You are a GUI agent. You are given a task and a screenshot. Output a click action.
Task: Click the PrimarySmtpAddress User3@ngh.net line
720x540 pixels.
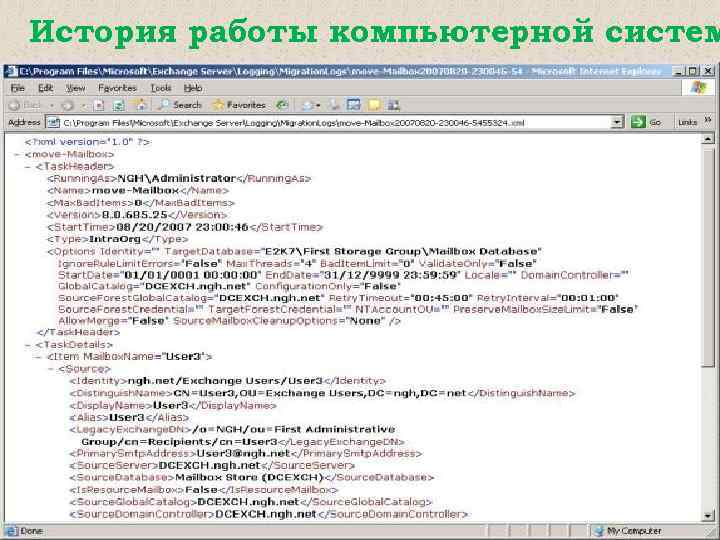(246, 454)
